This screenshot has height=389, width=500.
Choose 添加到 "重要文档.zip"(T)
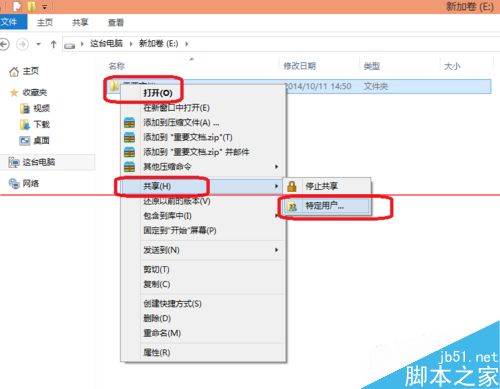(203, 137)
